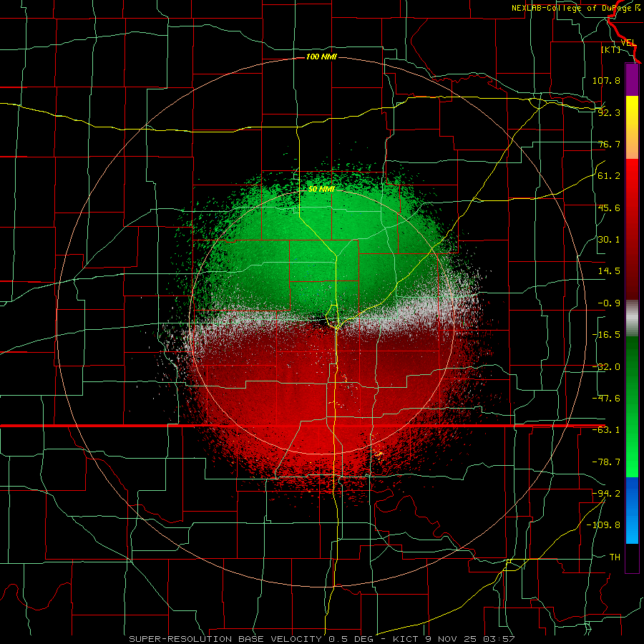Click the -63.1 velocity scale value
Screen dimensions: 644x644
click(x=606, y=430)
